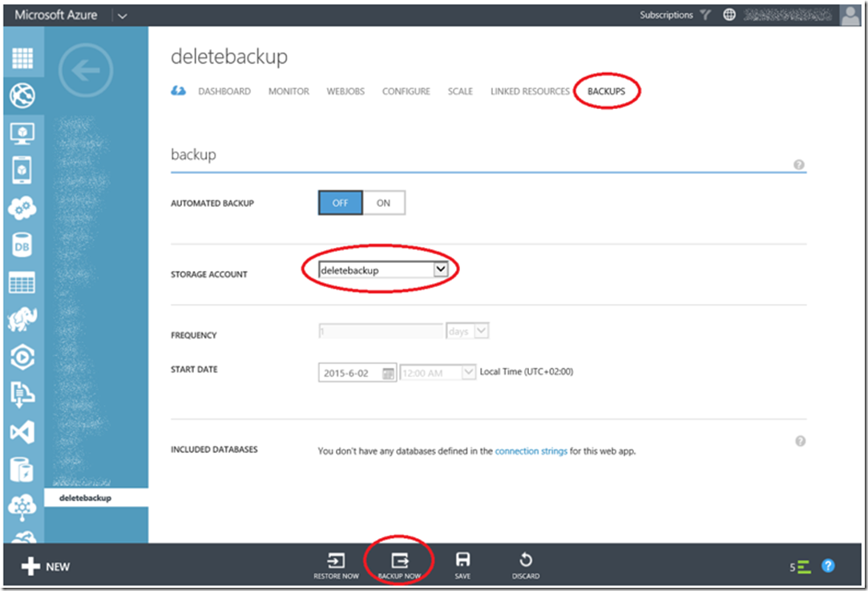Screen dimensions: 868x591
Task: Follow the connection strings link
Action: pos(531,451)
